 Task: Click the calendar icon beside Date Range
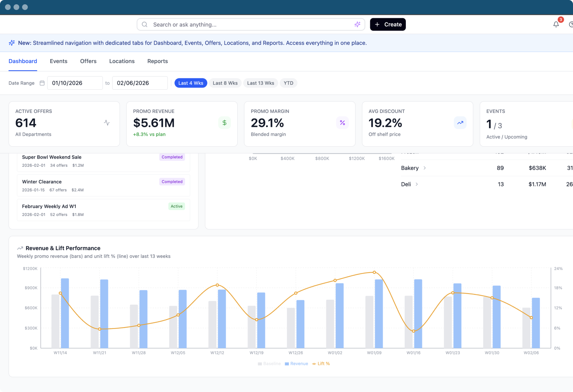pyautogui.click(x=42, y=83)
